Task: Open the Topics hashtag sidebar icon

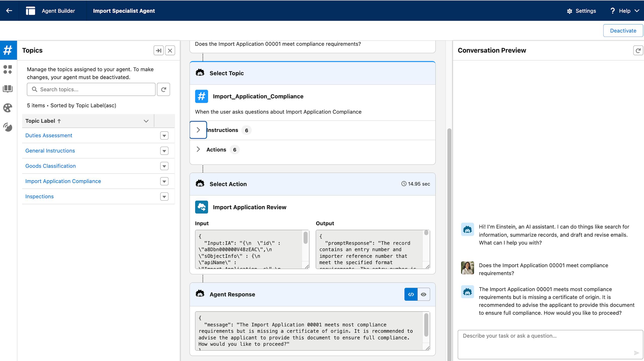Action: point(8,50)
